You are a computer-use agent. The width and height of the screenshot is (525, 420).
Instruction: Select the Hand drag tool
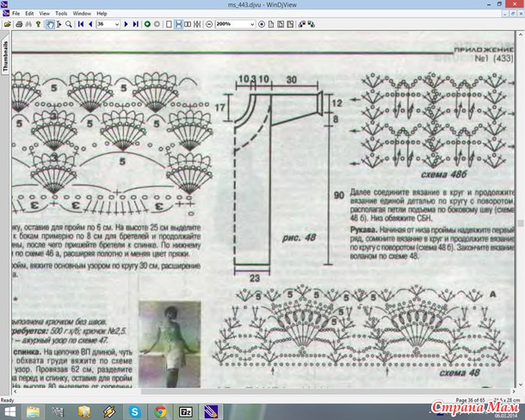(x=51, y=24)
